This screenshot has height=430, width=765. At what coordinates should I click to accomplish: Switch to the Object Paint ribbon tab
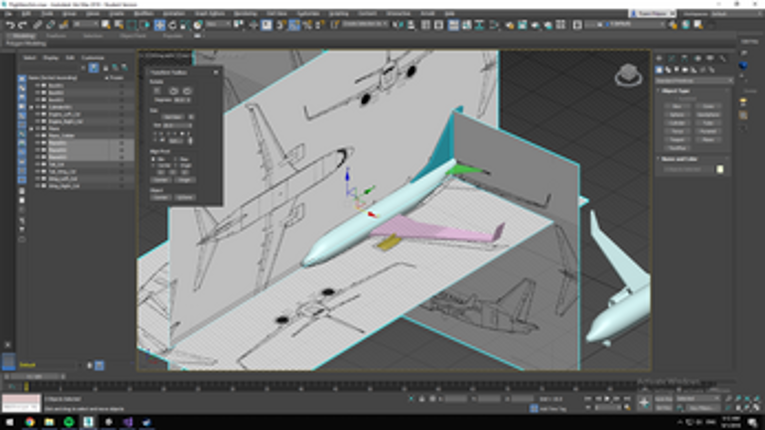point(133,36)
